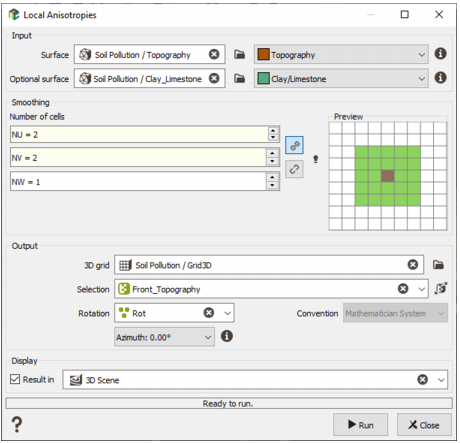This screenshot has width=460, height=443.
Task: Open the Azimuth 0.00° dropdown
Action: click(x=164, y=337)
